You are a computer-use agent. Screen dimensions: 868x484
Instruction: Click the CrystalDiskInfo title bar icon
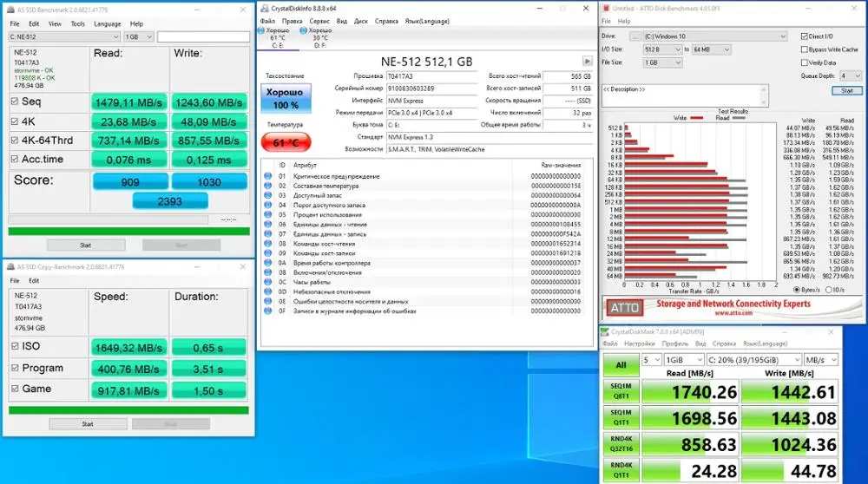[x=265, y=9]
